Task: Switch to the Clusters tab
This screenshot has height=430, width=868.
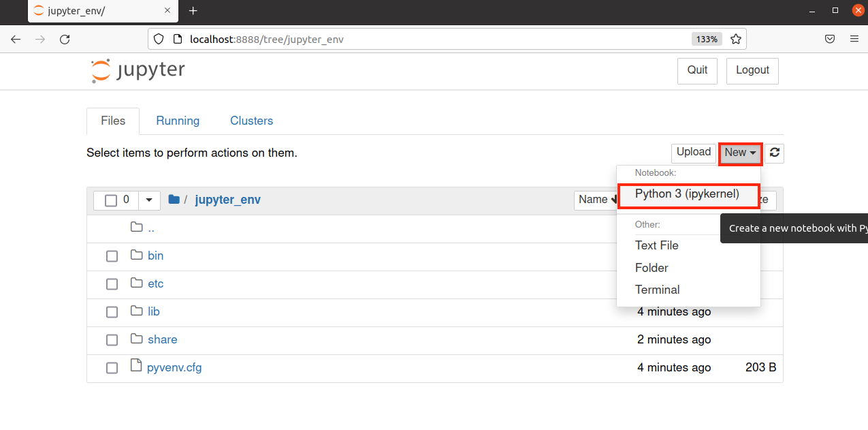Action: [x=251, y=121]
